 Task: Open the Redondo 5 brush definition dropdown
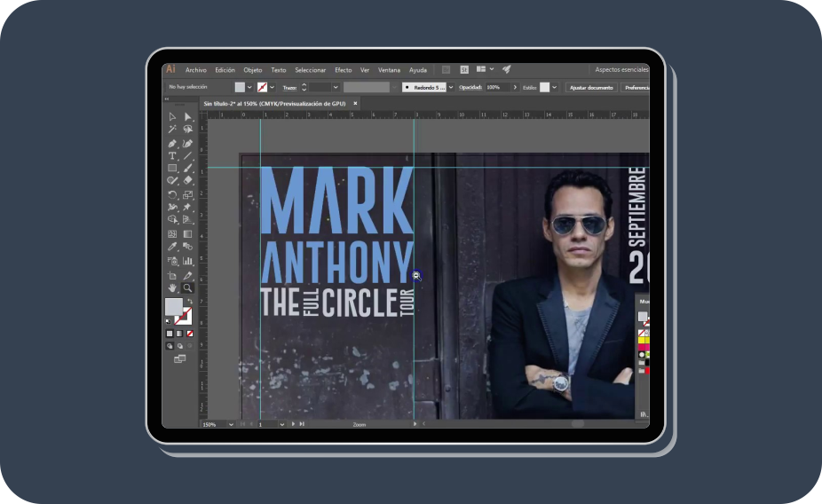[450, 88]
